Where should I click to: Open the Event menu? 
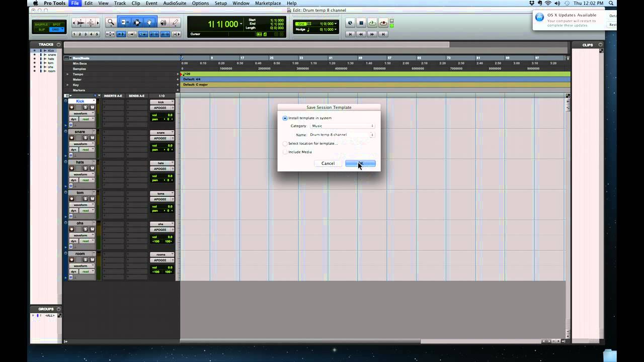(x=151, y=3)
